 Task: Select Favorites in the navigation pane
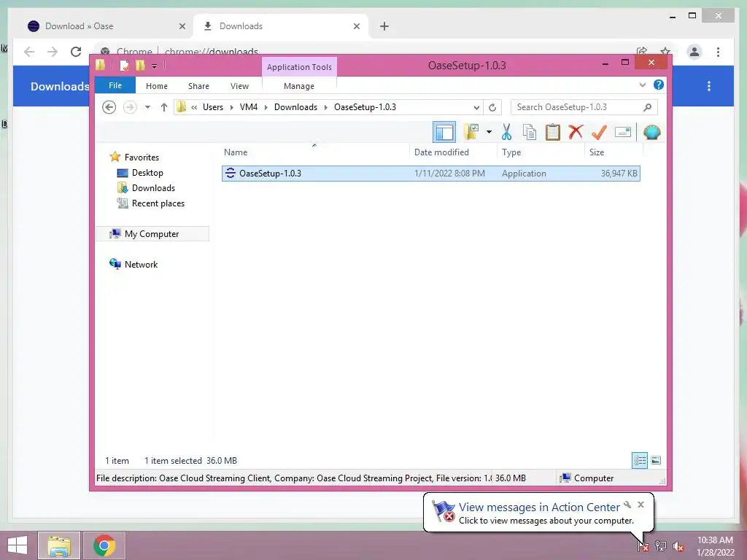pos(142,157)
